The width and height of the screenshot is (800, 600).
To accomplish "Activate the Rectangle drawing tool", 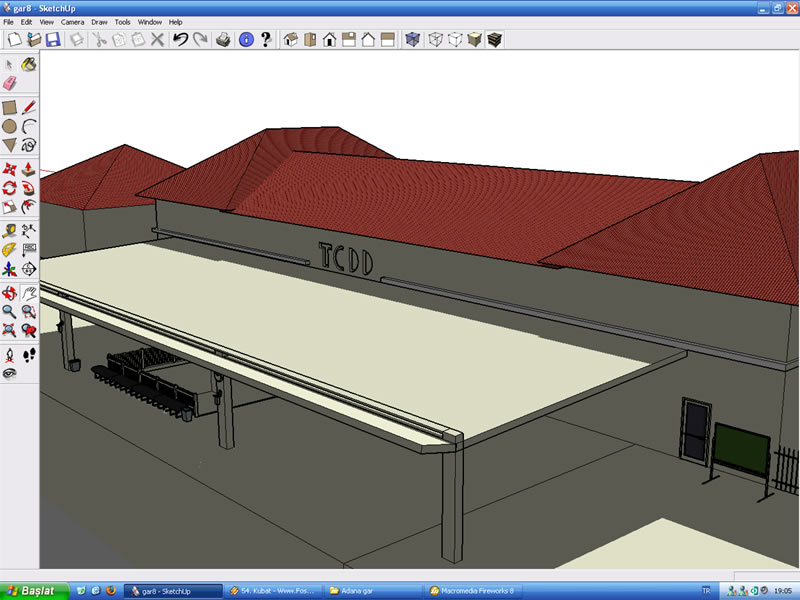I will click(9, 107).
